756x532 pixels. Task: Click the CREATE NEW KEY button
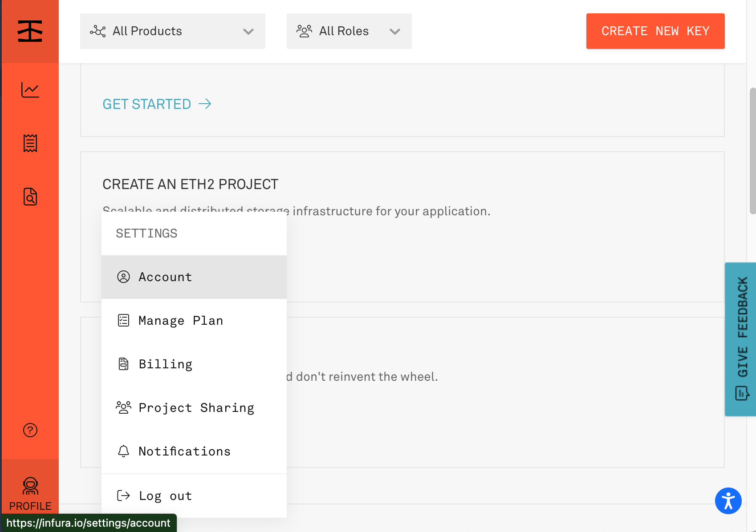(x=655, y=31)
